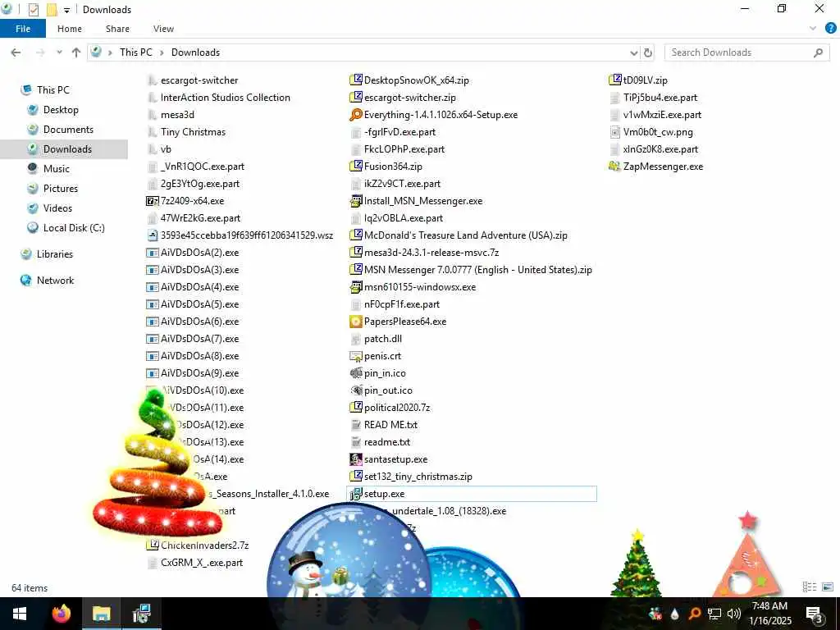Select TiPj5bu4.exe.part file name

pos(660,98)
